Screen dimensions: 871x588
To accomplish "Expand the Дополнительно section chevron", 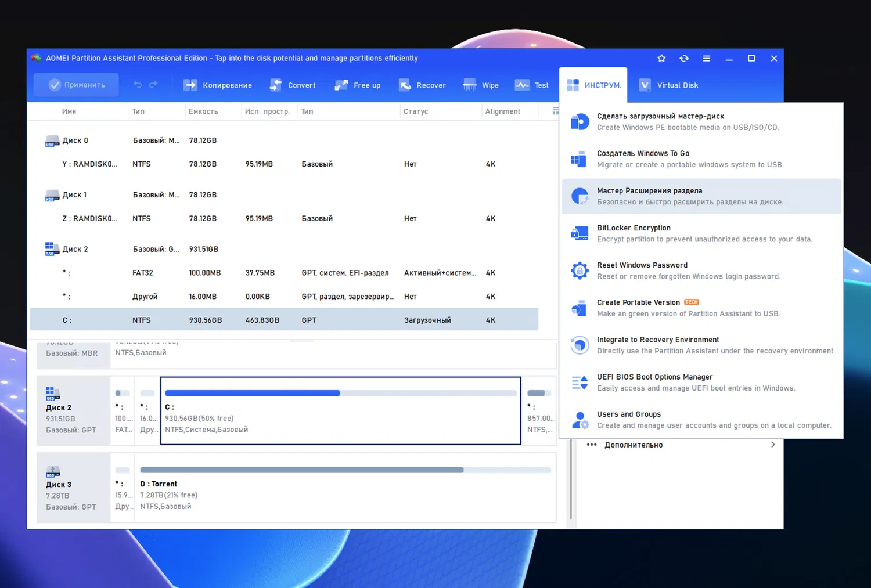I will click(x=772, y=445).
